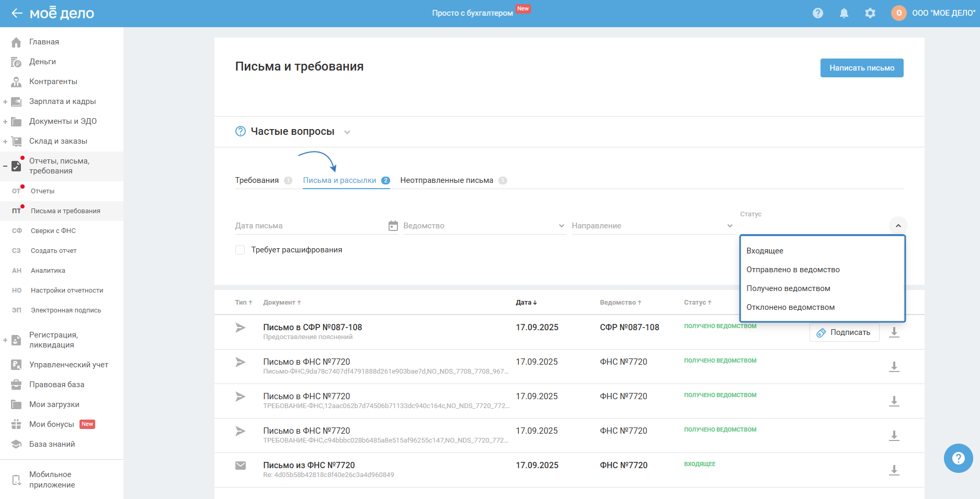The width and height of the screenshot is (980, 499).
Task: Download the incoming letter from ФНС №7720
Action: [x=894, y=470]
